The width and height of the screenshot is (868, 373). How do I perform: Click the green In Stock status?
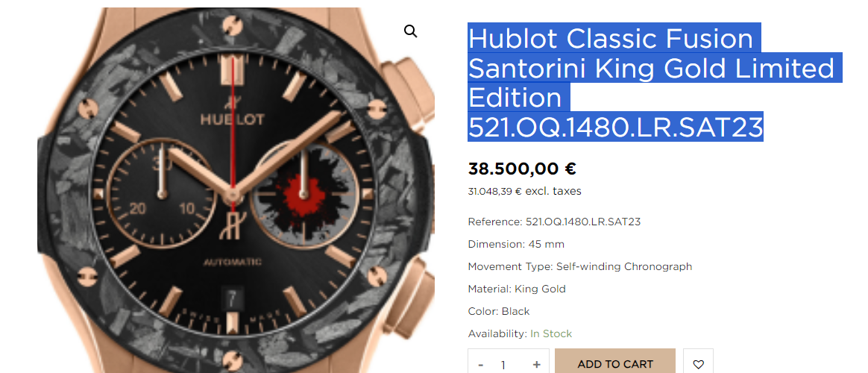tap(551, 333)
